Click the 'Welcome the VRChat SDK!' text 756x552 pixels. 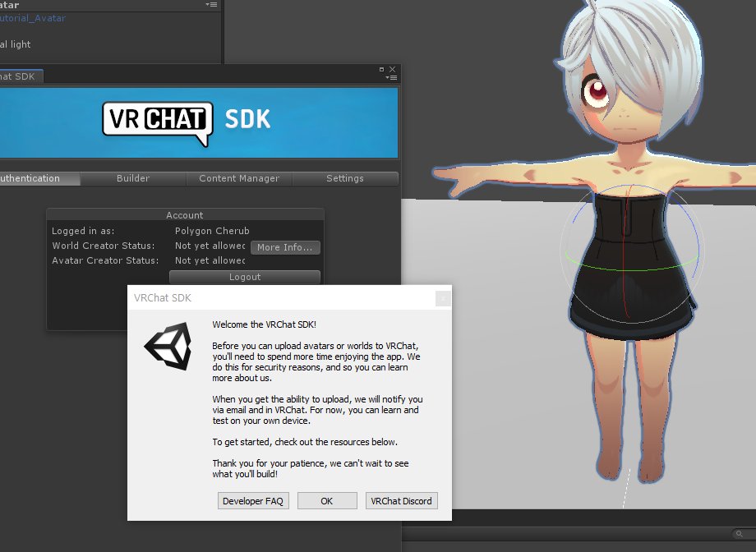pos(265,324)
